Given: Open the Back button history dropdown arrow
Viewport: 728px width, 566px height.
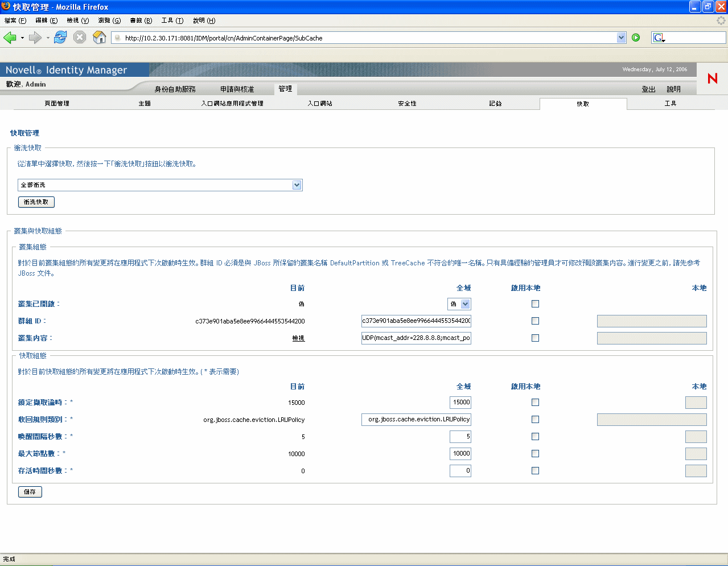Looking at the screenshot, I should point(22,38).
